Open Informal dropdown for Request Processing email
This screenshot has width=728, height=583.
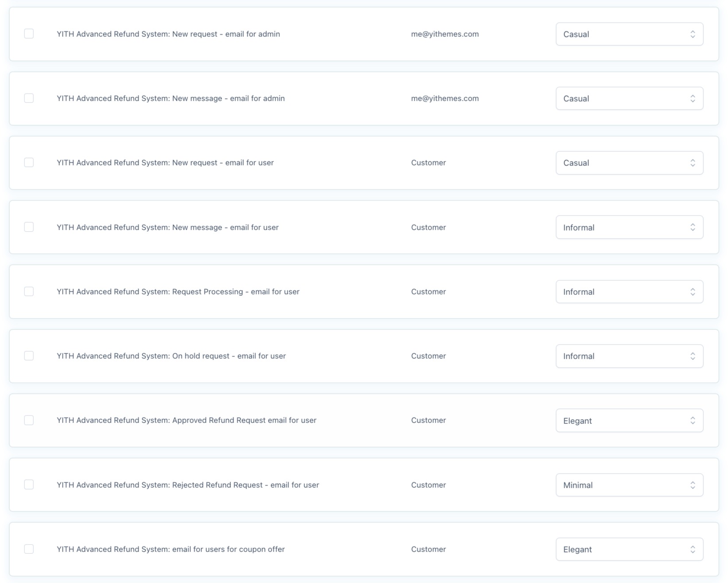click(x=629, y=292)
